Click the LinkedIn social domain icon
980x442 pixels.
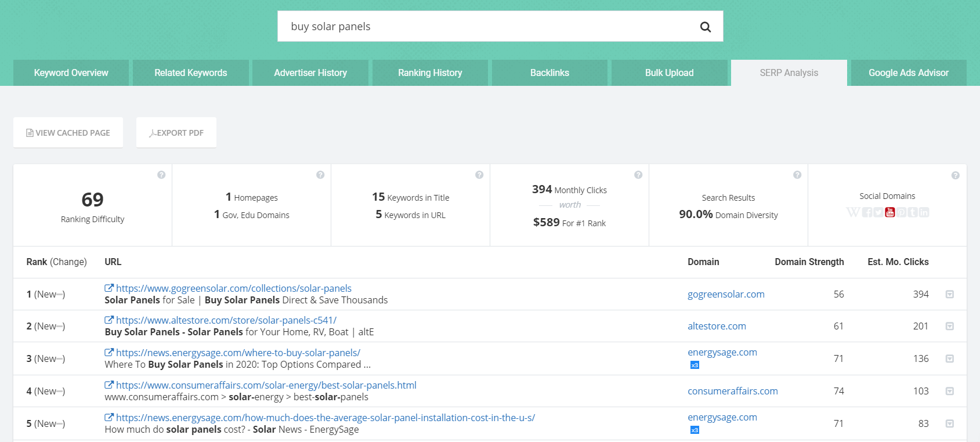[924, 212]
